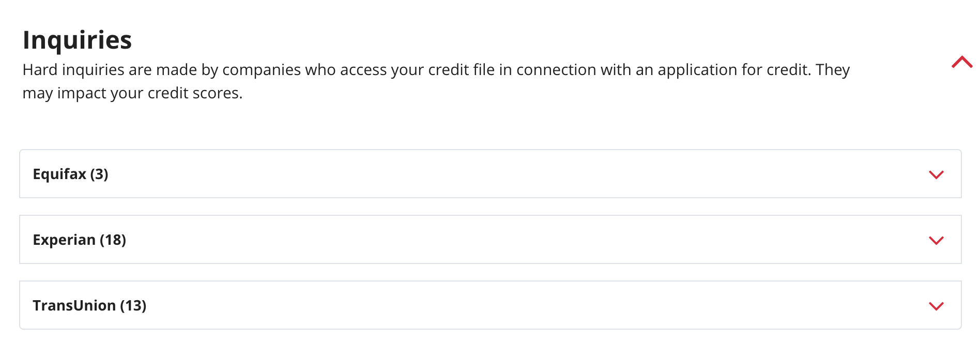Select the count "(3)" beside Equifax

tap(99, 174)
